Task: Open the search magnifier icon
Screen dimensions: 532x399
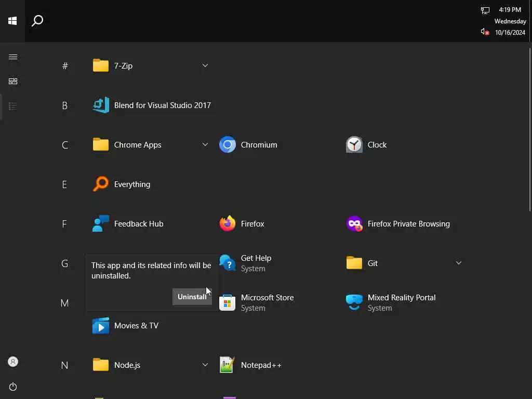Action: coord(37,21)
